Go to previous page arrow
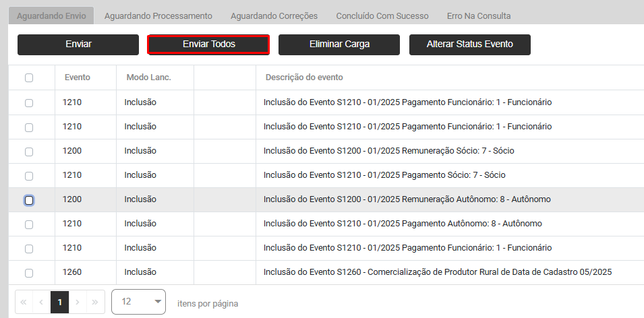The image size is (644, 318). (42, 303)
